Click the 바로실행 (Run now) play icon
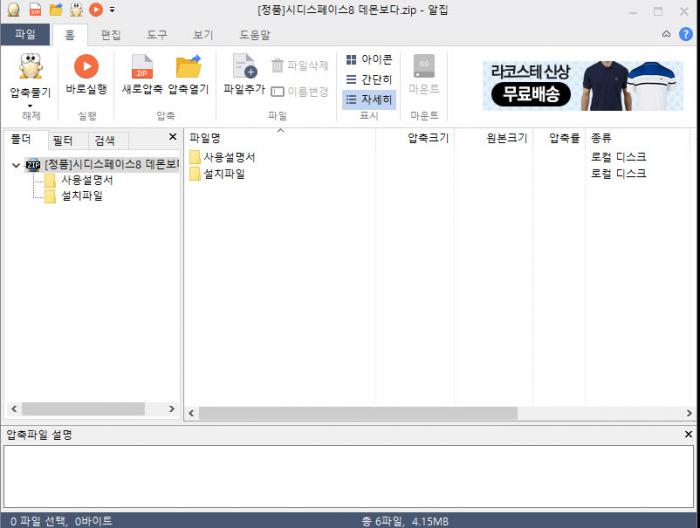This screenshot has width=700, height=528. click(x=86, y=67)
